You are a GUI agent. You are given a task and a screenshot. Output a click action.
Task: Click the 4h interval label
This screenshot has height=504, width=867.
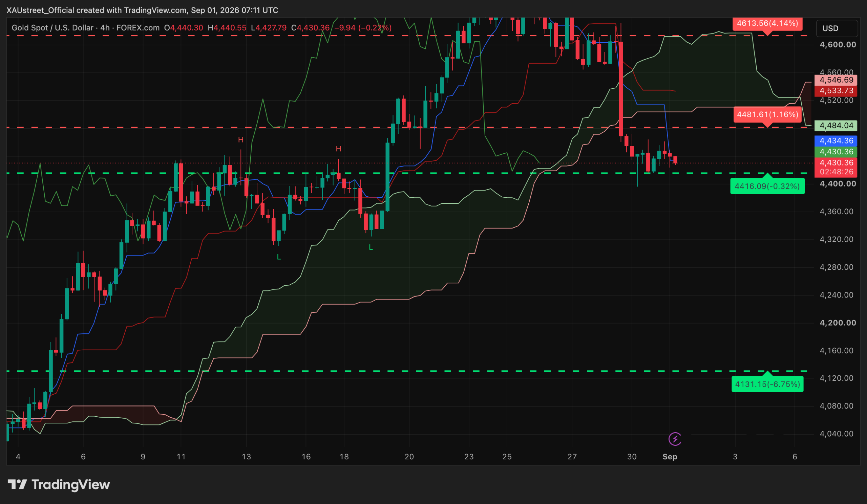pyautogui.click(x=105, y=28)
